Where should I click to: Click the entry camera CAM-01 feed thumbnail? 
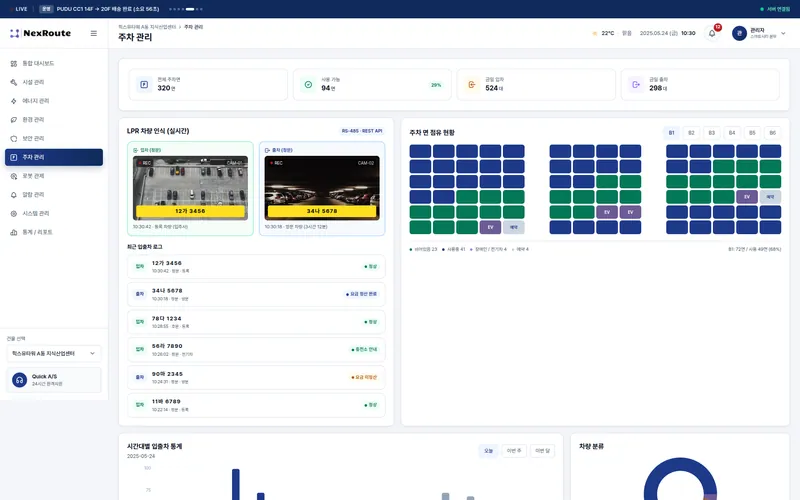(x=190, y=188)
